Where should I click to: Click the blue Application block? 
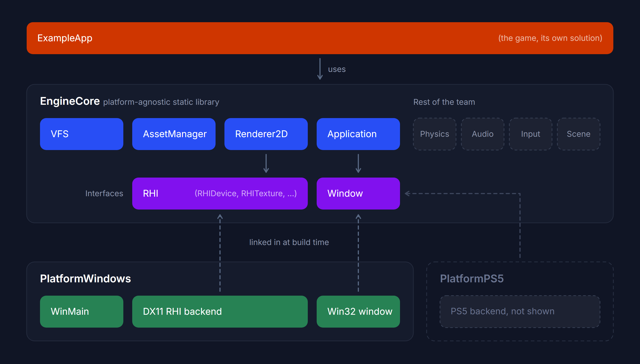click(x=358, y=134)
